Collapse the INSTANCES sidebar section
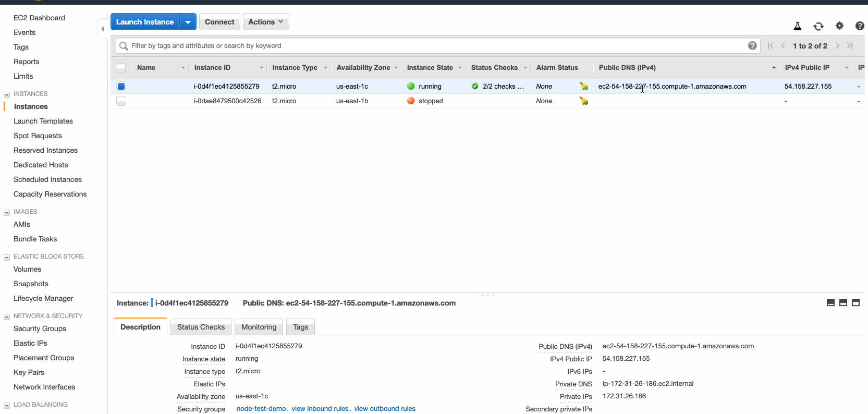 point(7,95)
